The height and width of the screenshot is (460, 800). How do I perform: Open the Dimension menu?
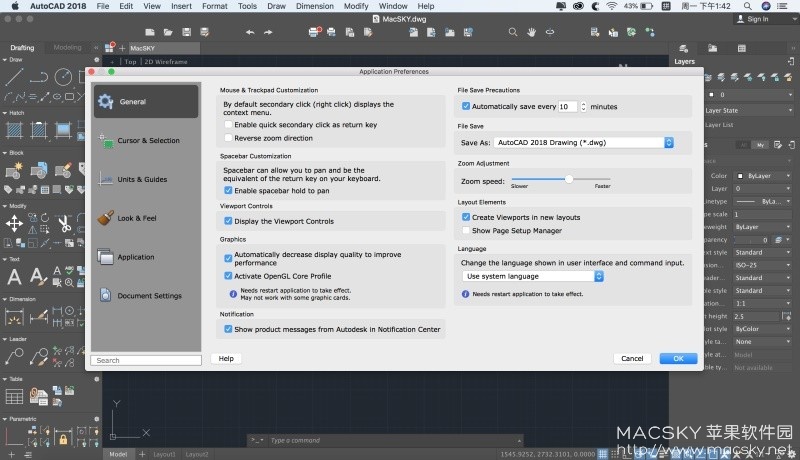pyautogui.click(x=315, y=6)
